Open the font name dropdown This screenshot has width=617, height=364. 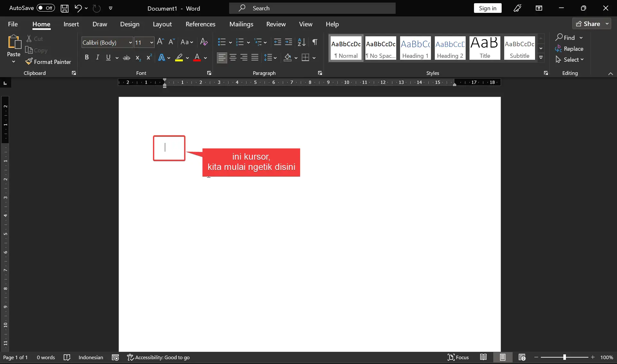tap(130, 42)
